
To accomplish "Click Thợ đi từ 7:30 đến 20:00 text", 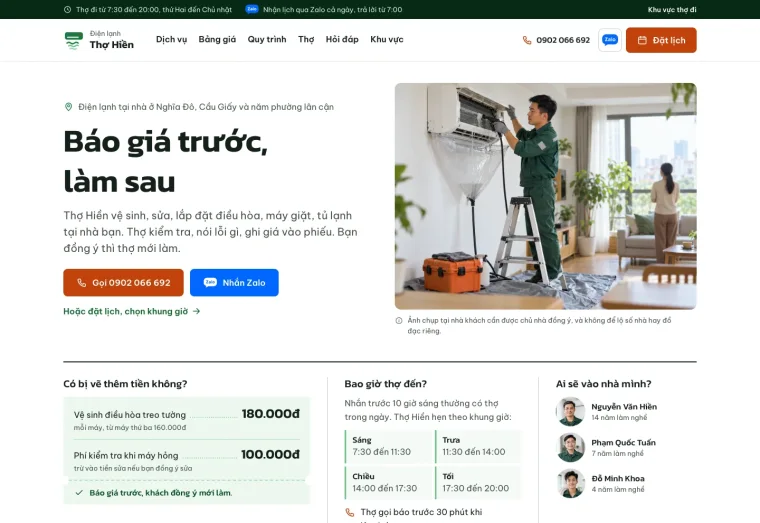I will pos(154,10).
